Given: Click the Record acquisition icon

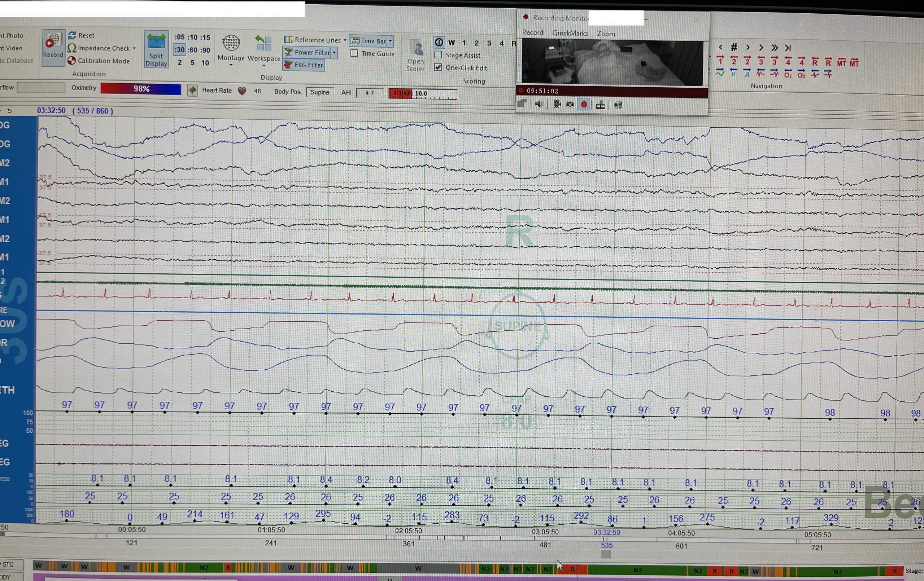Looking at the screenshot, I should click(x=53, y=47).
